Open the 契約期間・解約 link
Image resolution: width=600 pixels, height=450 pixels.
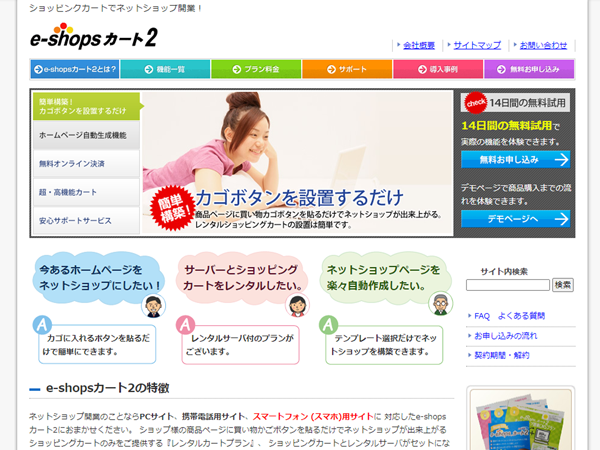502,355
